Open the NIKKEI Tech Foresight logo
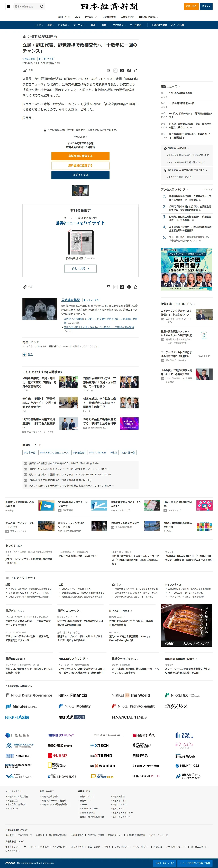Screen dimensions: 218x868 [x=133, y=706]
